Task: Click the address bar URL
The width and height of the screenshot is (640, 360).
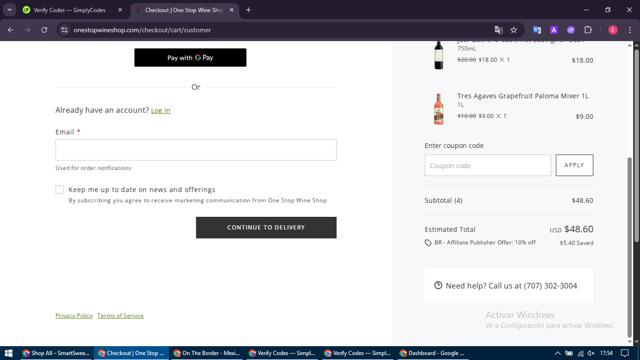Action: pyautogui.click(x=142, y=30)
